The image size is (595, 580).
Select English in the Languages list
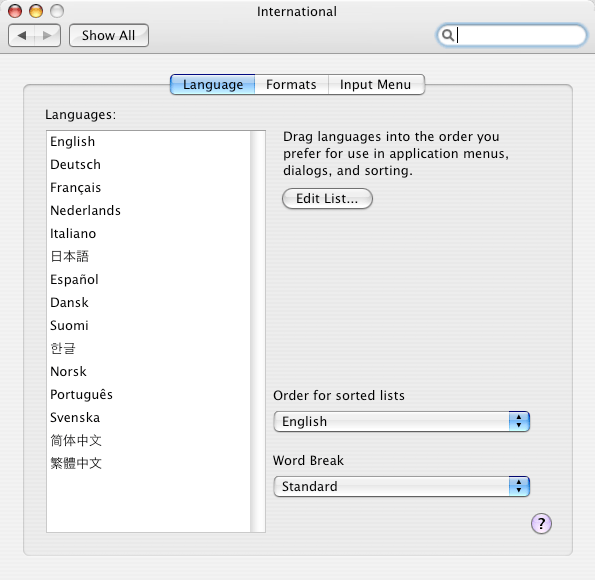pyautogui.click(x=148, y=142)
